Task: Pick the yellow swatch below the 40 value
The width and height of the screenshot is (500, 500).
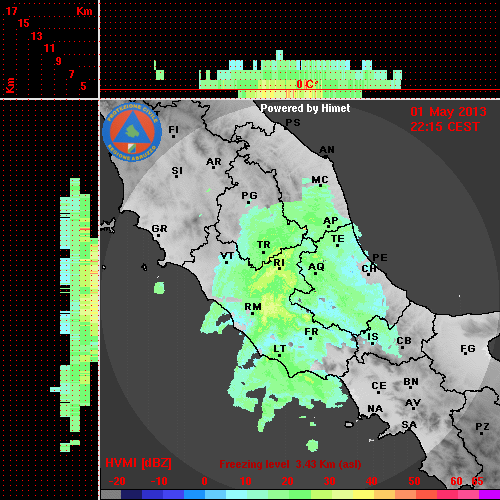Action: point(364,495)
